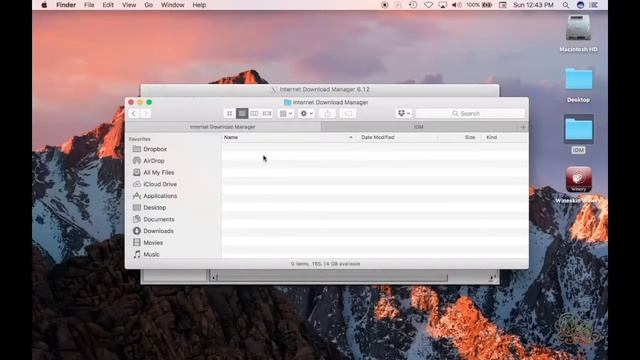Click the AirPlay display icon in menu bar
The image size is (640, 360).
pos(442,5)
